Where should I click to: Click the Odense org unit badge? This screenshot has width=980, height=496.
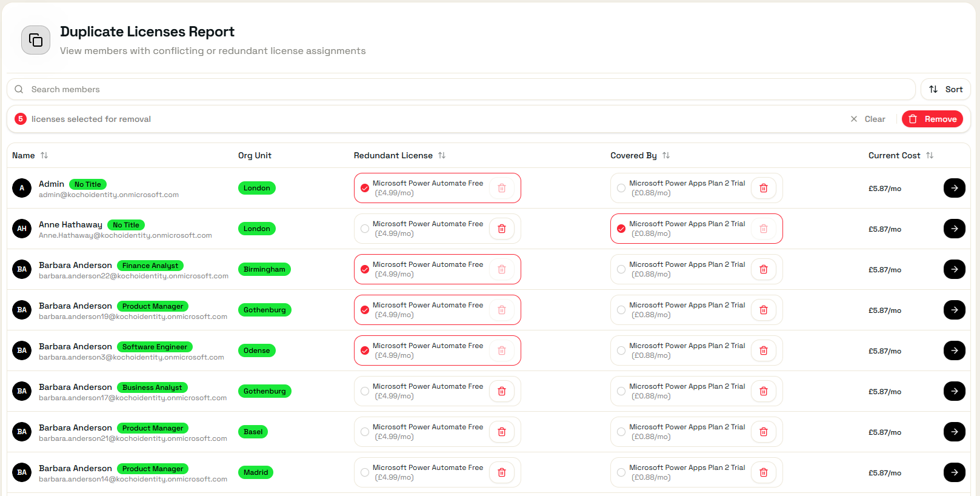[257, 350]
